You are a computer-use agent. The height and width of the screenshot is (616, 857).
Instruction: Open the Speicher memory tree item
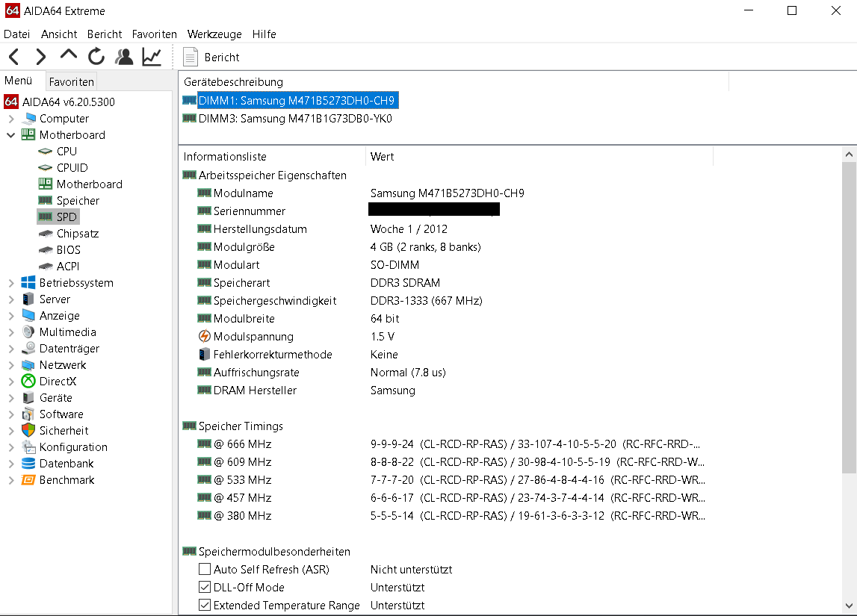69,200
